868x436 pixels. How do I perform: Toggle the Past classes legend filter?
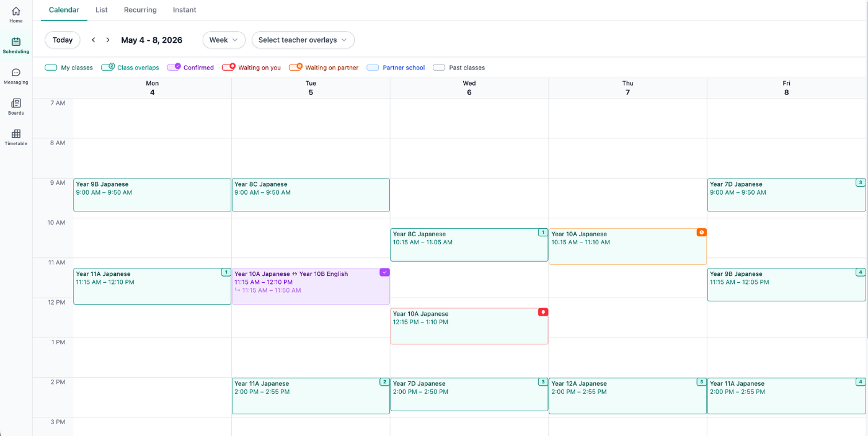459,68
